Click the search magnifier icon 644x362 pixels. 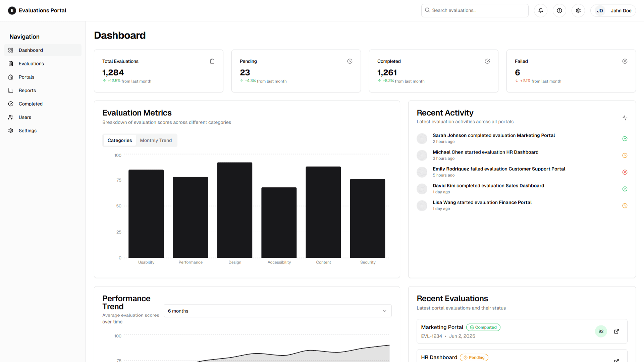pos(427,10)
